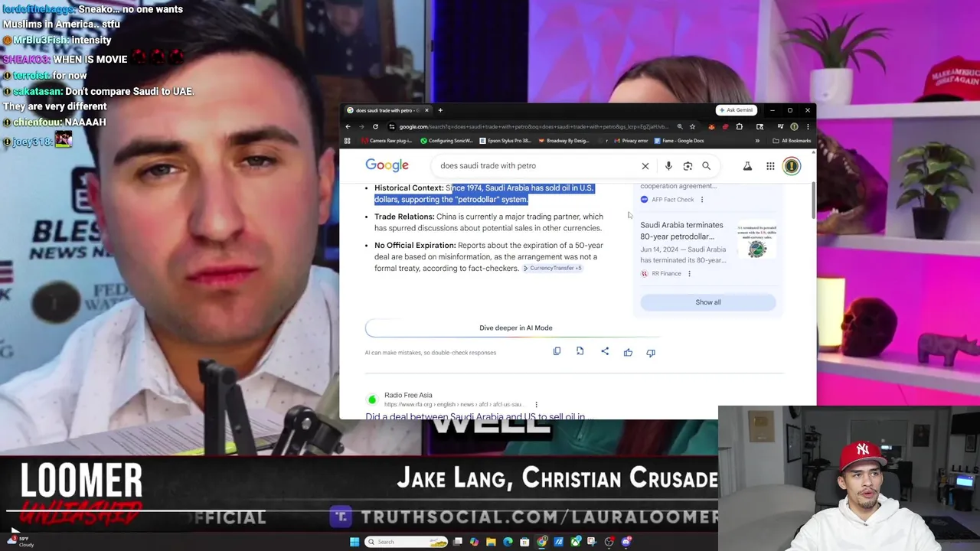Open Xbox app from the taskbar

[576, 542]
